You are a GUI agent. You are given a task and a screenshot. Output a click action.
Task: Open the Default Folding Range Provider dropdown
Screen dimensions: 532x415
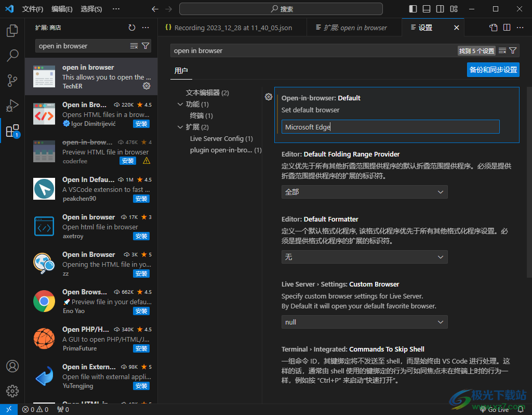364,192
